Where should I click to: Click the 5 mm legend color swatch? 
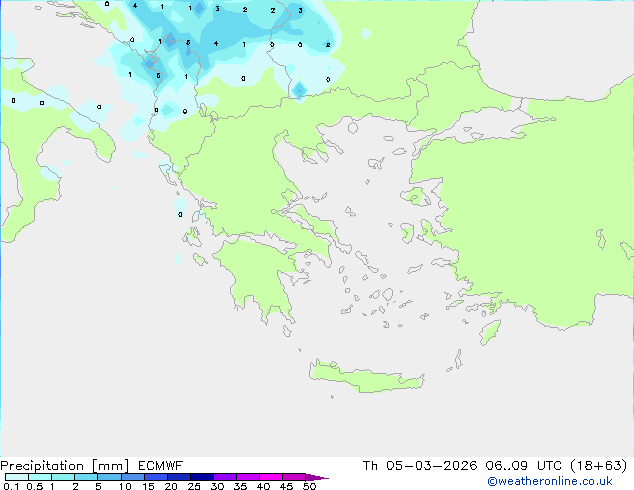click(109, 477)
